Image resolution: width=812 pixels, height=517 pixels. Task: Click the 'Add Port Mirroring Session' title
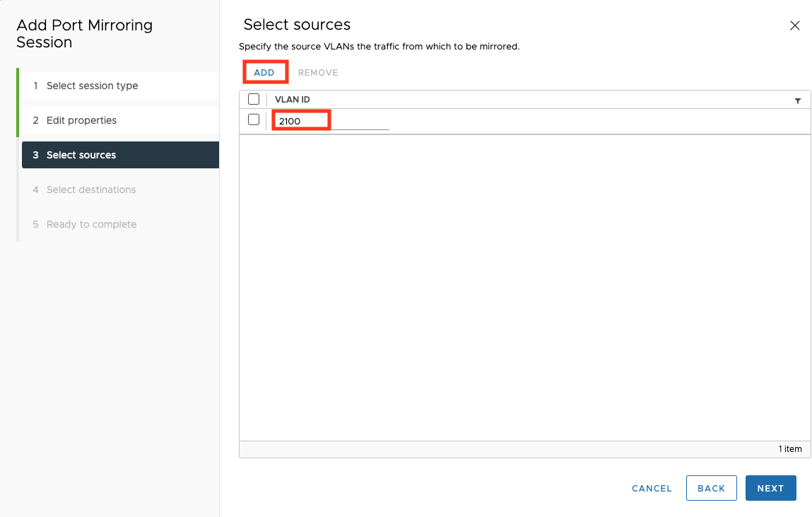(84, 33)
